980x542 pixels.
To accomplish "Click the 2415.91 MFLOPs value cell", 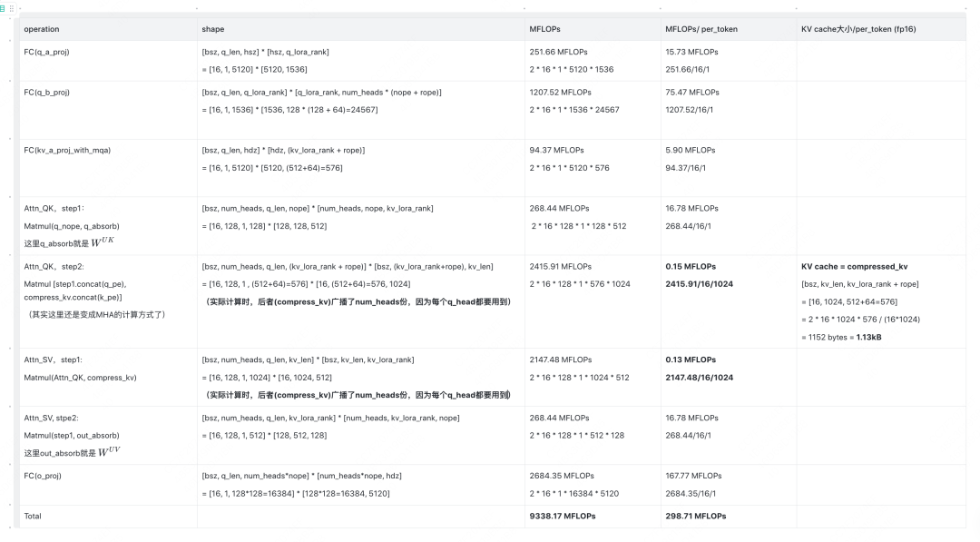I will 593,302.
